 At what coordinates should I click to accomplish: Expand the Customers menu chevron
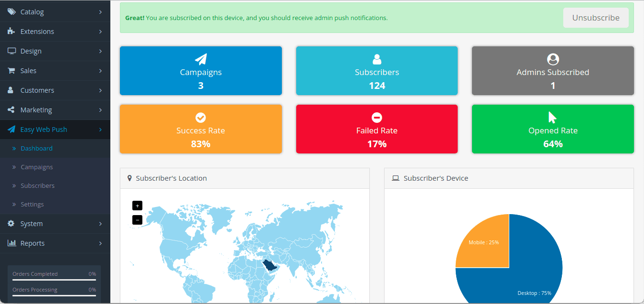[x=100, y=90]
